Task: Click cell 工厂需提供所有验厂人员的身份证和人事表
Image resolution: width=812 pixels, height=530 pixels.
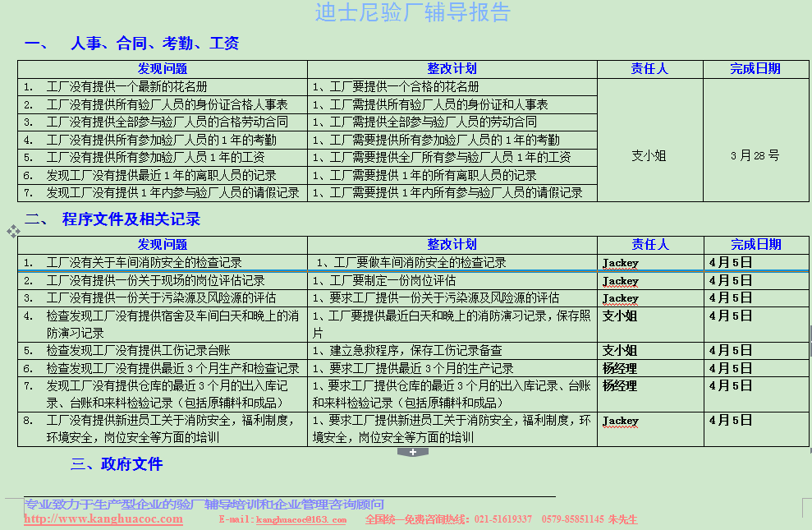Action: [x=452, y=104]
